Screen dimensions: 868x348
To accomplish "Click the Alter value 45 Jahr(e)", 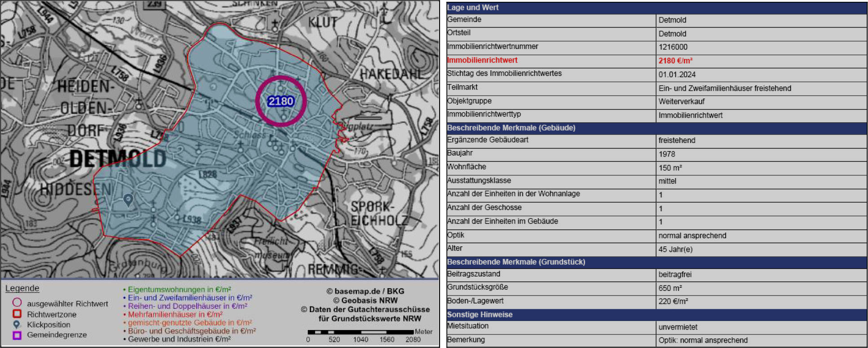I will pyautogui.click(x=675, y=249).
